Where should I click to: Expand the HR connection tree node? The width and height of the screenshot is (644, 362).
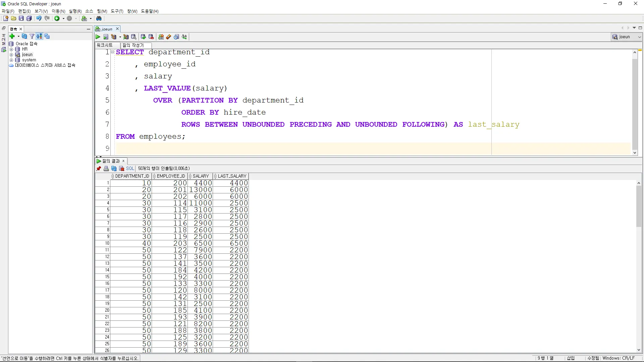(11, 49)
